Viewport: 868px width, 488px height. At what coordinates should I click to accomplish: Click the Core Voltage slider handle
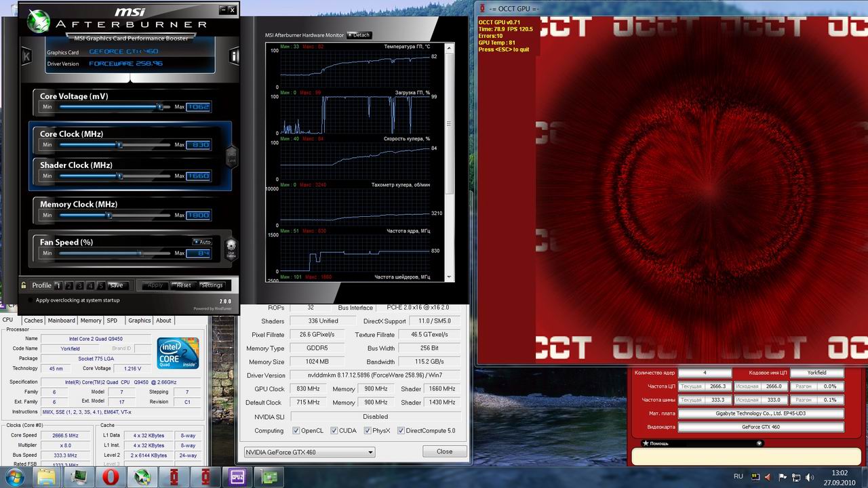coord(160,106)
